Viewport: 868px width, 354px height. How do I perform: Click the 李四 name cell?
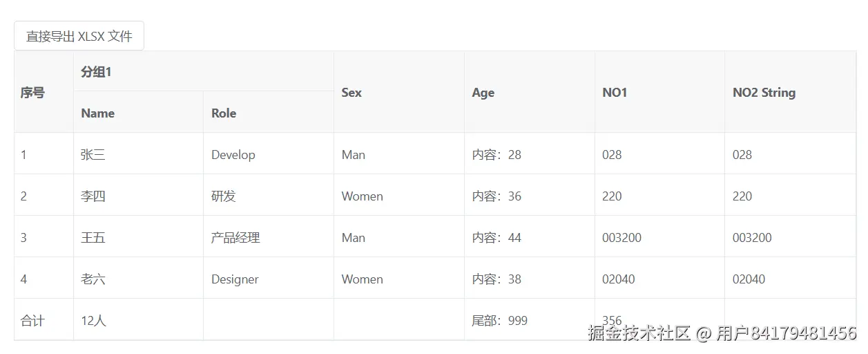pos(93,196)
